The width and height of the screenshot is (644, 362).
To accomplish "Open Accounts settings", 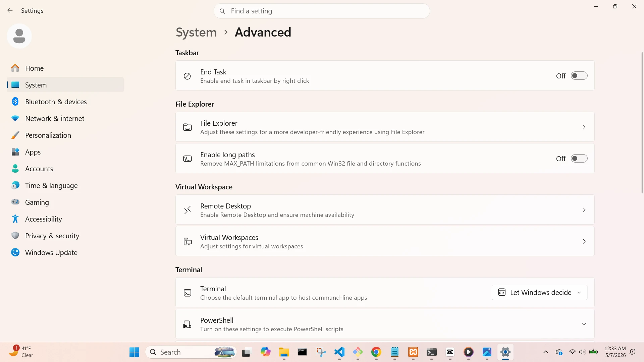I will (65, 169).
